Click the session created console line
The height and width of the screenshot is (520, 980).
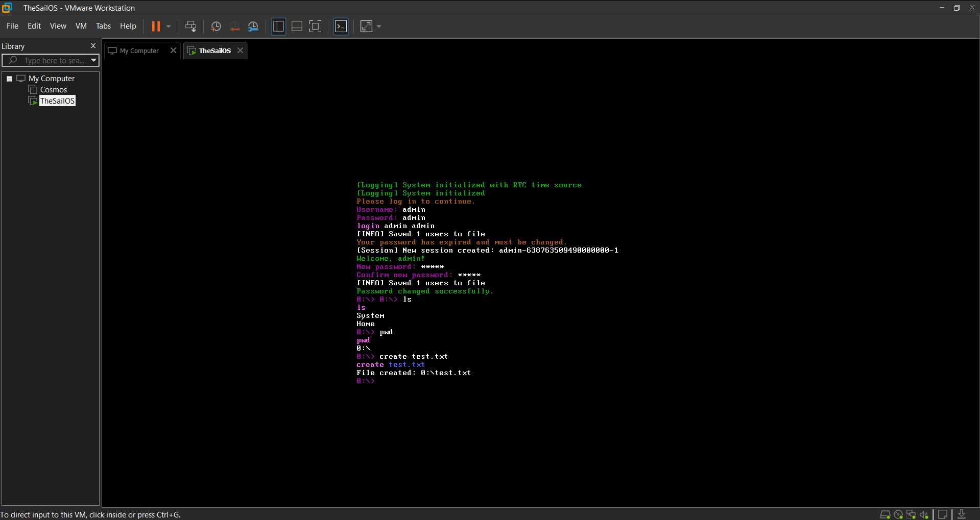point(487,251)
